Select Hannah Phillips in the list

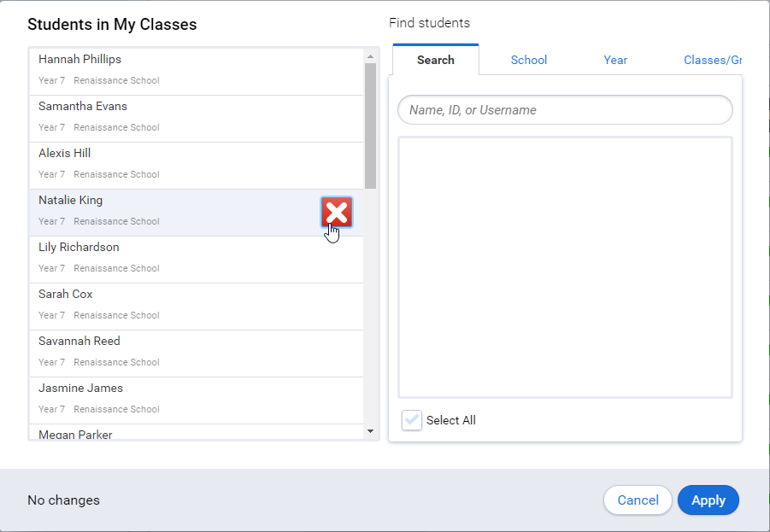point(197,72)
